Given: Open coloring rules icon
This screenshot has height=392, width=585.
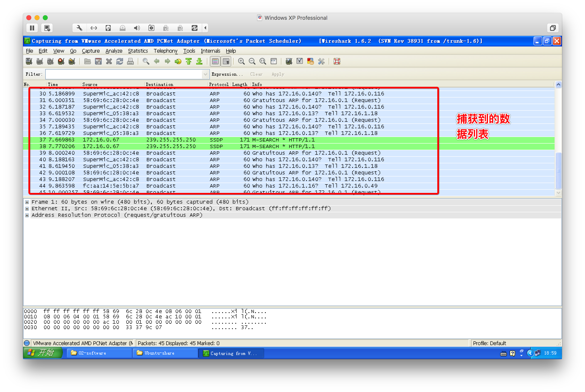Looking at the screenshot, I should pyautogui.click(x=310, y=61).
